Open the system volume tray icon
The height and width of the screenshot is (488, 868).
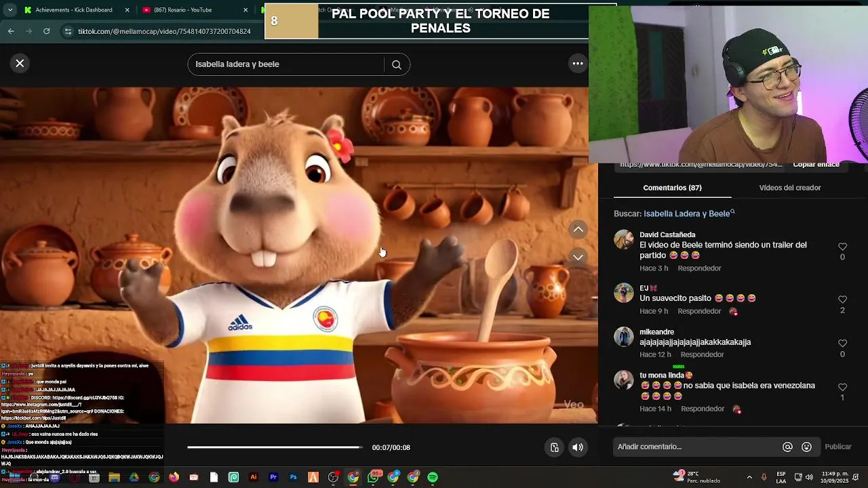(x=809, y=477)
